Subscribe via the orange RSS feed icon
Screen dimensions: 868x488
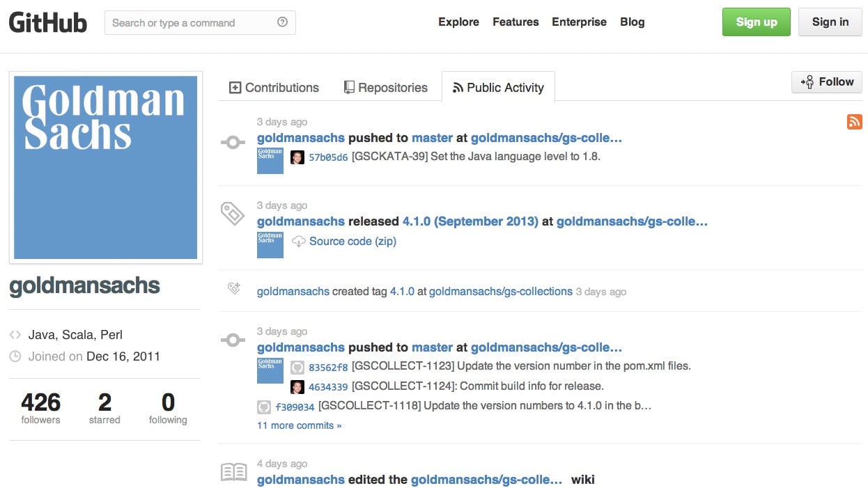854,122
